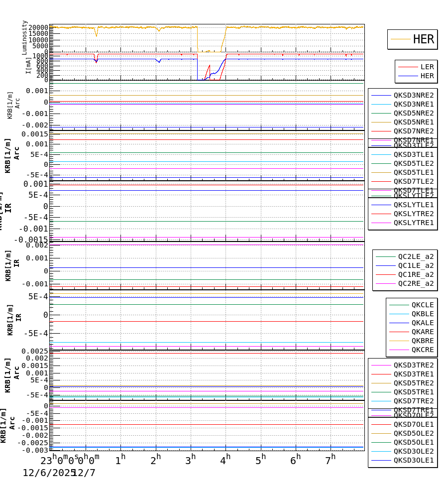Select the QKCLE green legend marker
The height and width of the screenshot is (490, 448).
[x=400, y=304]
